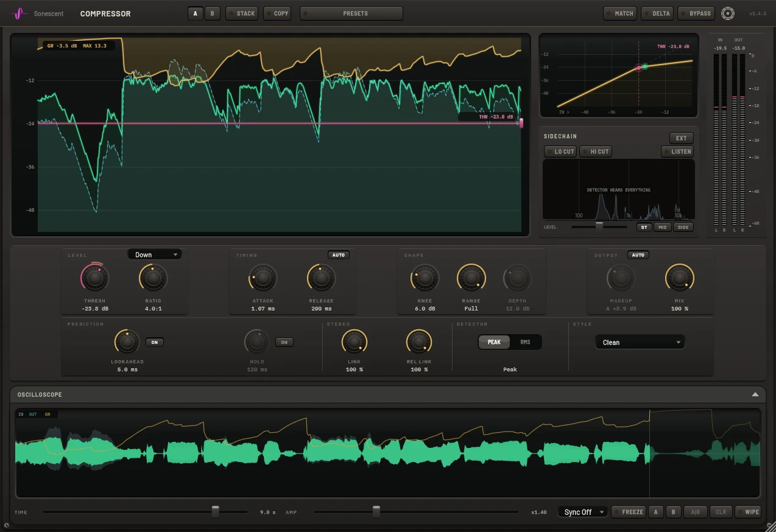Select ST sidechain channel mode

(644, 227)
